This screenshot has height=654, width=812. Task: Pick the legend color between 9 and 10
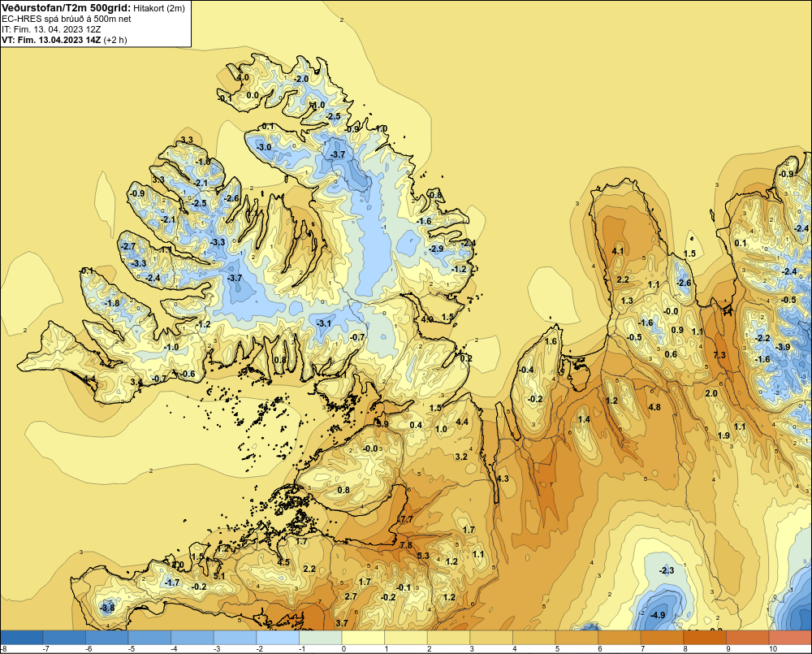747,637
